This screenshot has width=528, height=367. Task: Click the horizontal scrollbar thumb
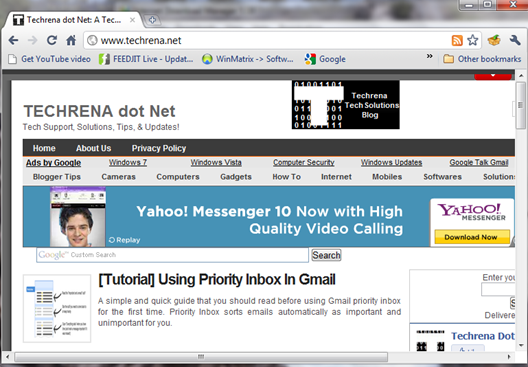tap(201, 357)
